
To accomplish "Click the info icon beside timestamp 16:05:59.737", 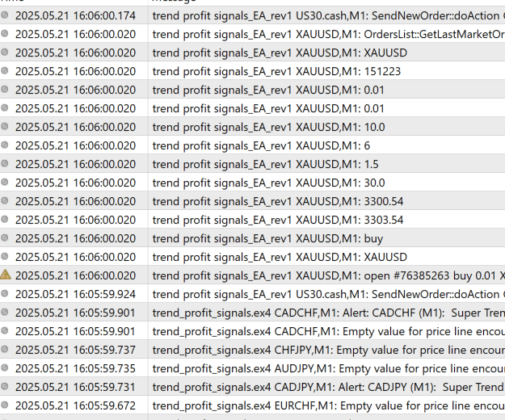I will pos(5,349).
